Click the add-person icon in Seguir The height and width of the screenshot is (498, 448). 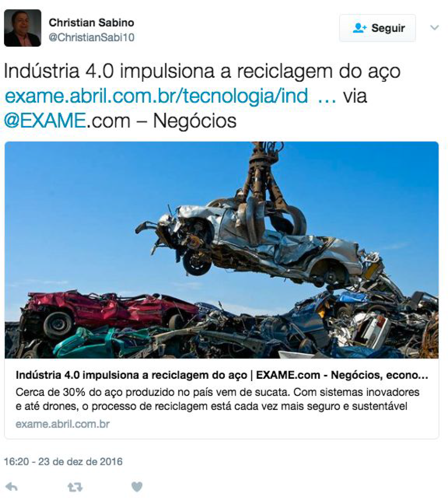click(359, 28)
